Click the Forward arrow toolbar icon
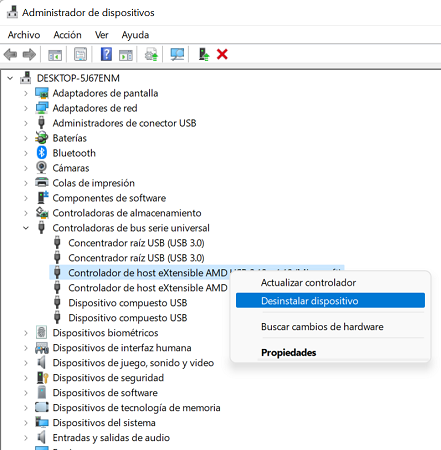Viewport: 441px width, 450px height. tap(29, 54)
